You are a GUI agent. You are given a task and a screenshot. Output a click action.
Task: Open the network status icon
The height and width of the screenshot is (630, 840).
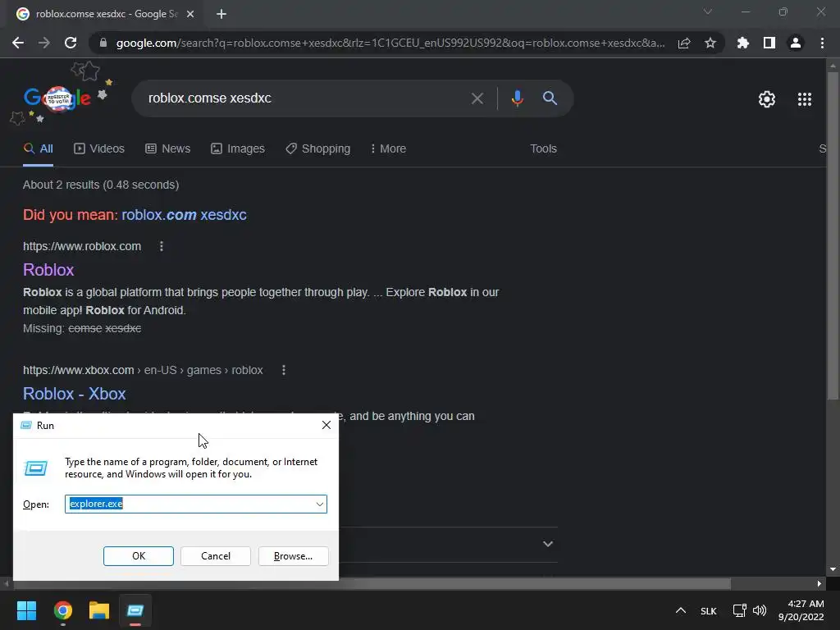[x=740, y=610]
